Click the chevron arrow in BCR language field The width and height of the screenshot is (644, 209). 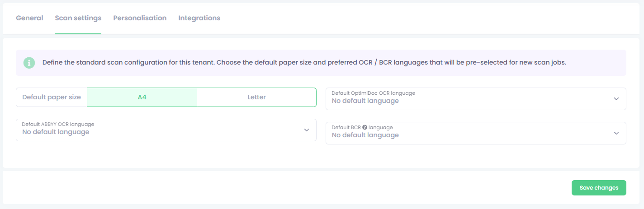tap(616, 133)
